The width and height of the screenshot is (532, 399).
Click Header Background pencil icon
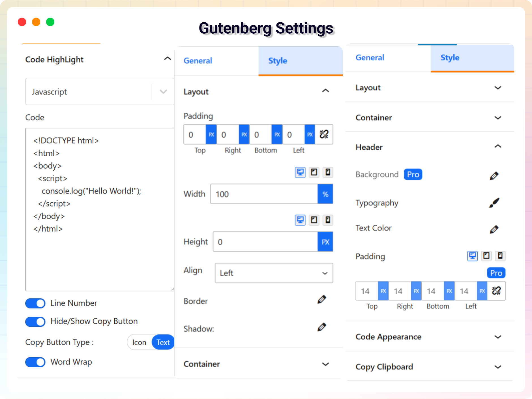pyautogui.click(x=494, y=176)
